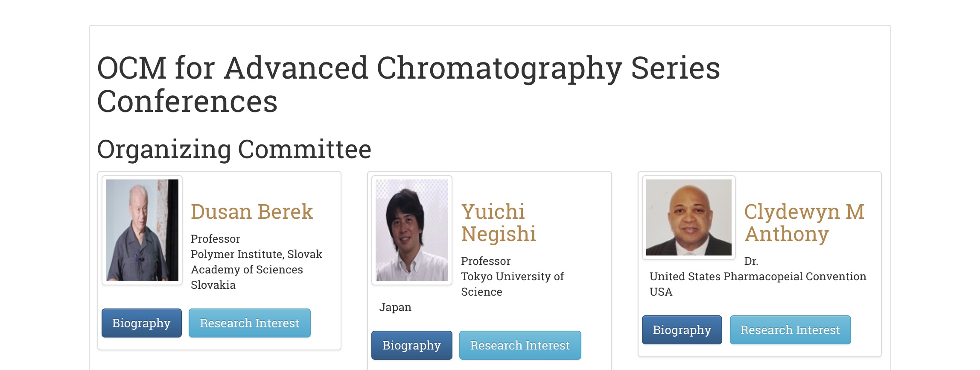
Task: Click Yuichi Negishi's profile photo
Action: point(412,230)
